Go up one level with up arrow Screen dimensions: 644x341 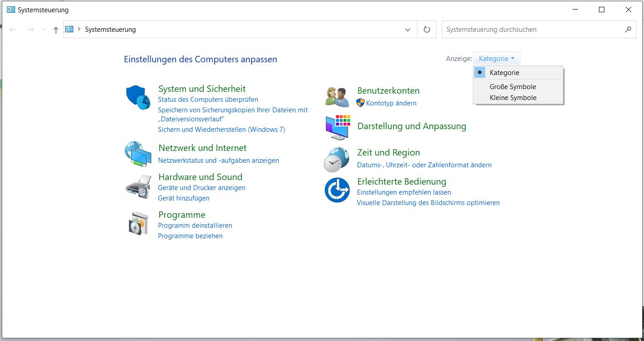click(56, 30)
